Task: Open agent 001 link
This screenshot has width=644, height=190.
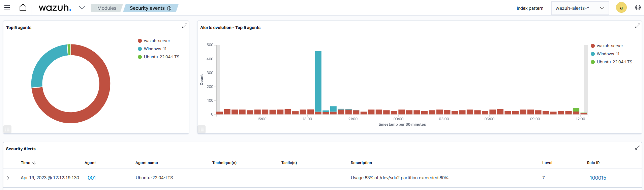Action: tap(92, 178)
